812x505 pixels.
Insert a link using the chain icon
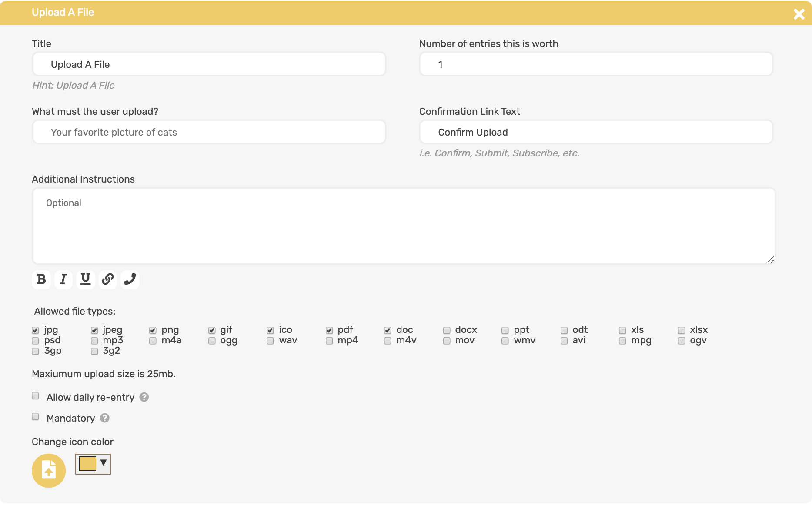(x=107, y=279)
